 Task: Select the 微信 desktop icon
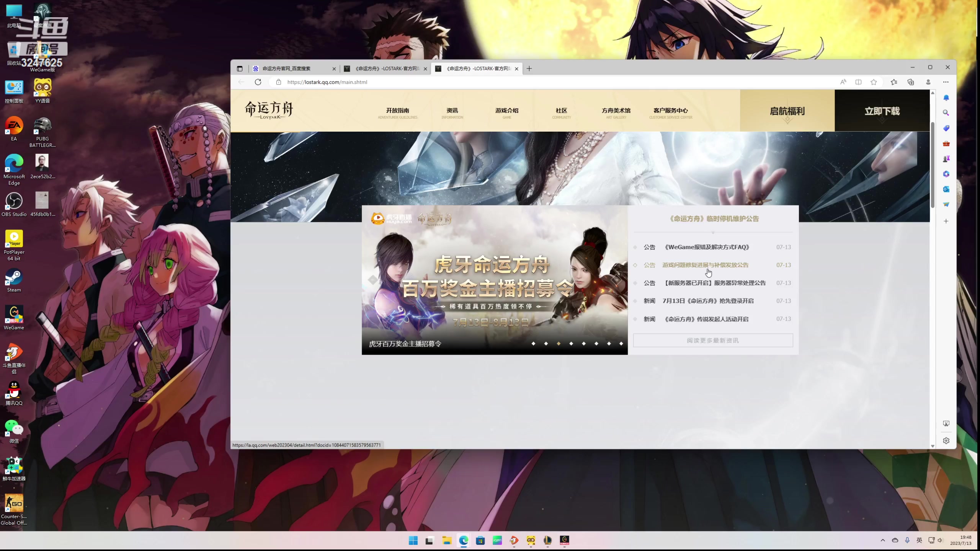click(14, 432)
